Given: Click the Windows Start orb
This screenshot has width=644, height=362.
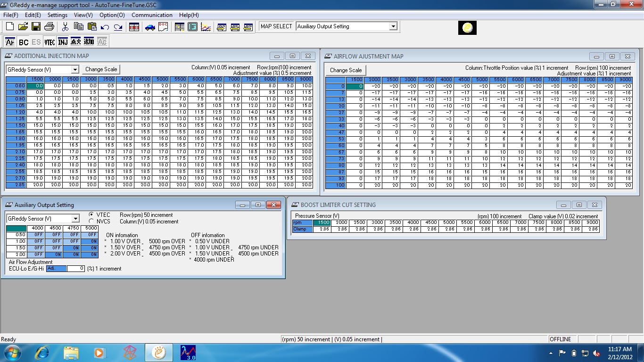Looking at the screenshot, I should click(13, 352).
